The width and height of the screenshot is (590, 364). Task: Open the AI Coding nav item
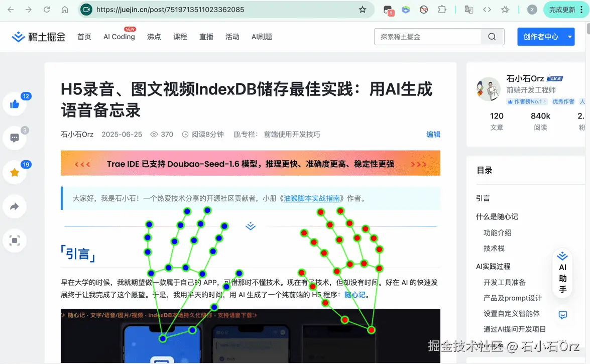[120, 37]
